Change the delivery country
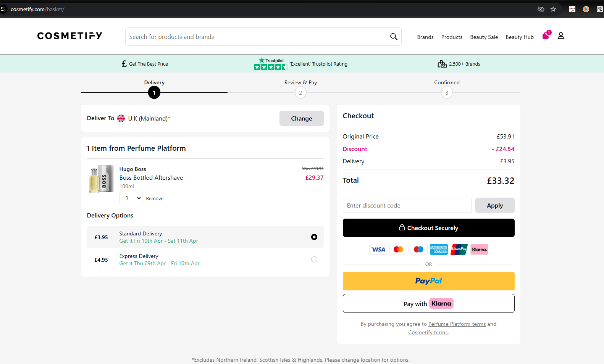The height and width of the screenshot is (364, 604). [x=302, y=118]
